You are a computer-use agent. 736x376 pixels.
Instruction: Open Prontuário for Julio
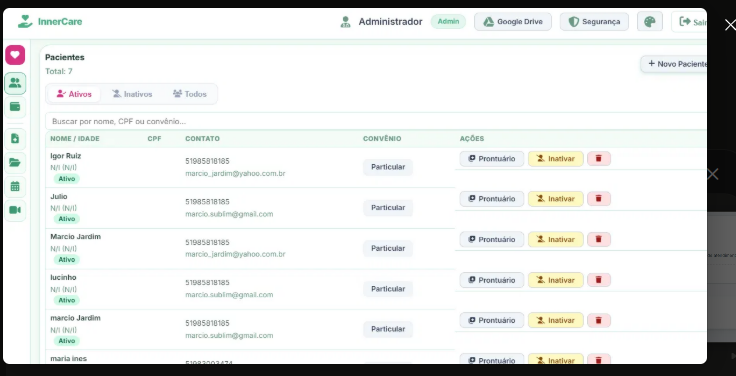[491, 199]
